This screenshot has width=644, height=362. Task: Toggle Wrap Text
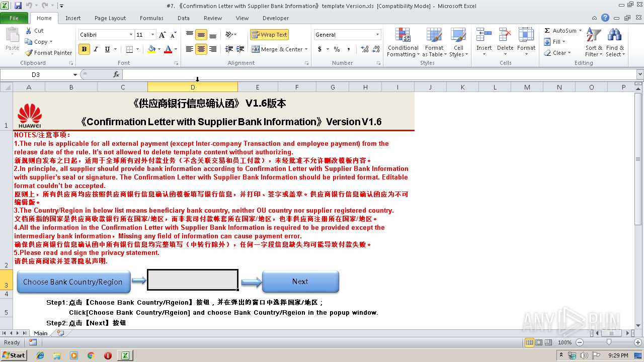[270, 35]
